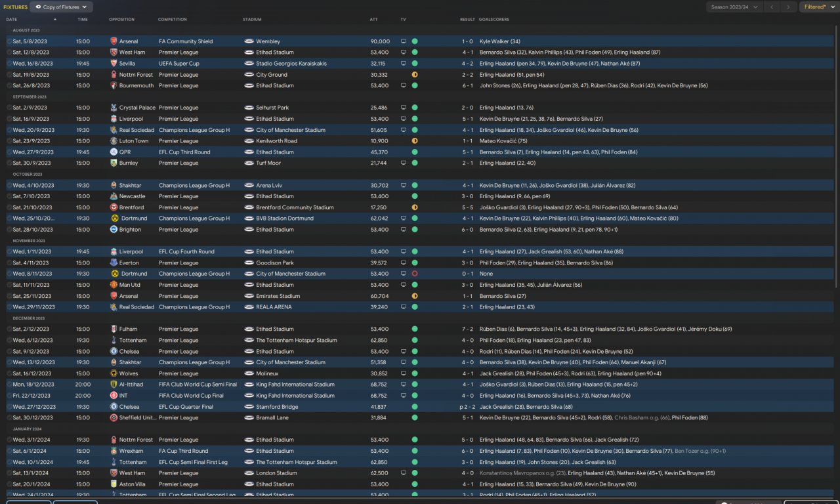Viewport: 840px width, 504px height.
Task: Tick the selection circle for Sat, 2/12/2023
Action: click(x=9, y=329)
